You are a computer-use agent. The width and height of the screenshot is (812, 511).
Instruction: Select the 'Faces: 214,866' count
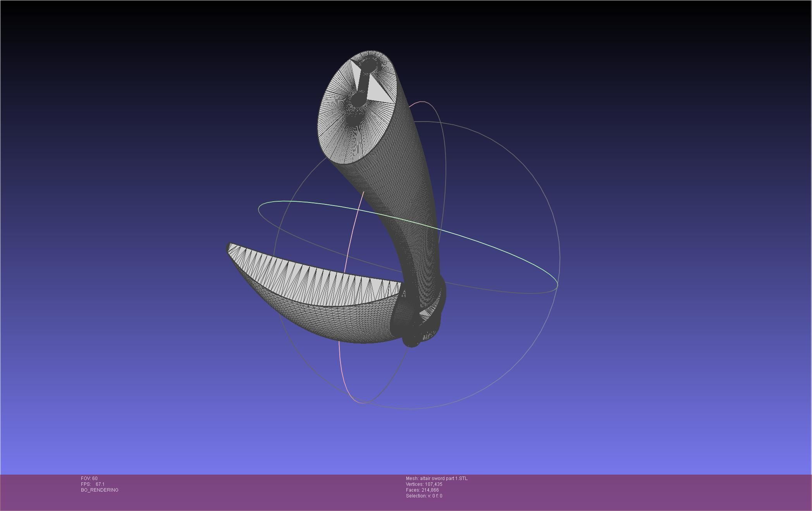(422, 490)
